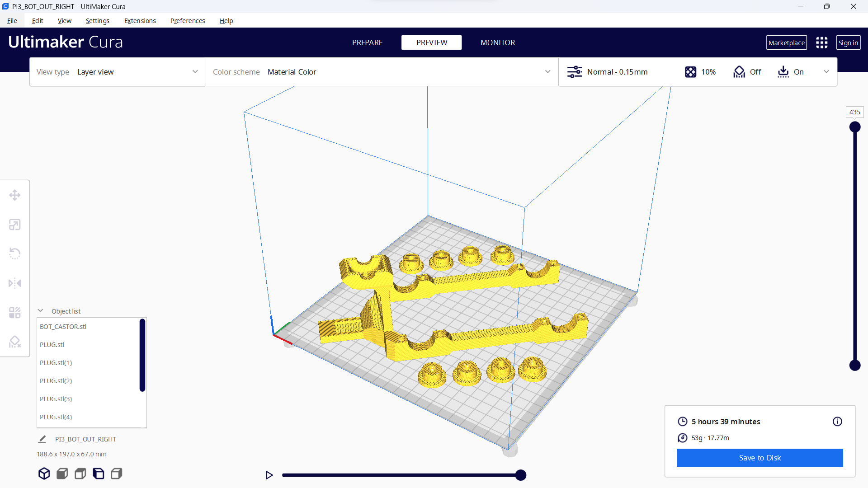
Task: Click Save to Disk button
Action: pos(759,458)
